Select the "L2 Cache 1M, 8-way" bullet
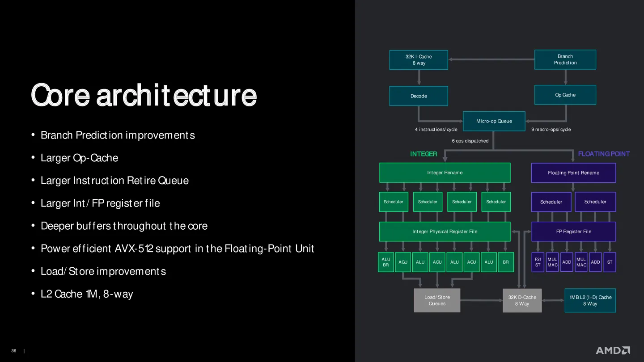This screenshot has height=362, width=644. coord(87,294)
